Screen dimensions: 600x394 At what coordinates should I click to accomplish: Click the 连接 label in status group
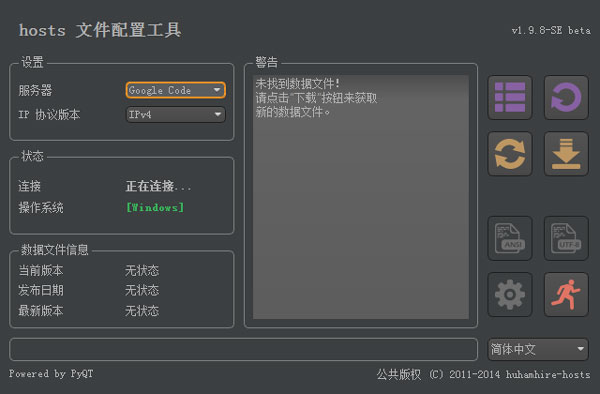pos(29,186)
